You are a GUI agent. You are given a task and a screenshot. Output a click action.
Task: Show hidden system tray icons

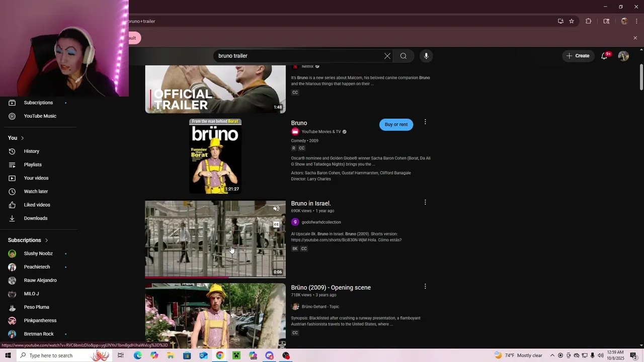(552, 355)
